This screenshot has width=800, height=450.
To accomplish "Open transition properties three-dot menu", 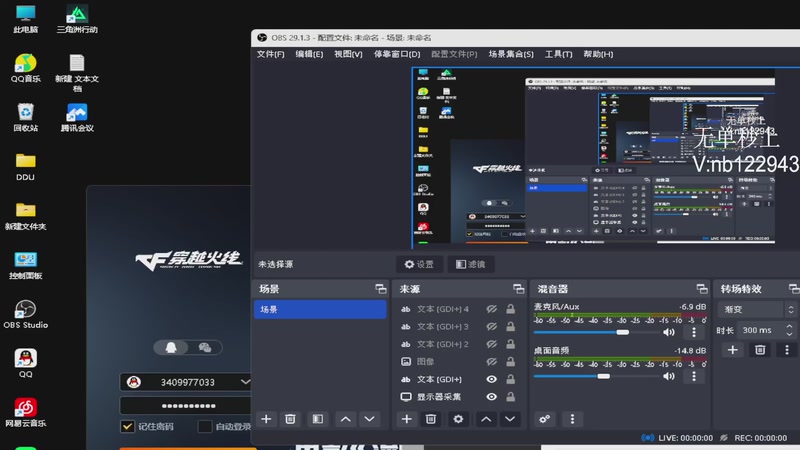I will coord(787,350).
